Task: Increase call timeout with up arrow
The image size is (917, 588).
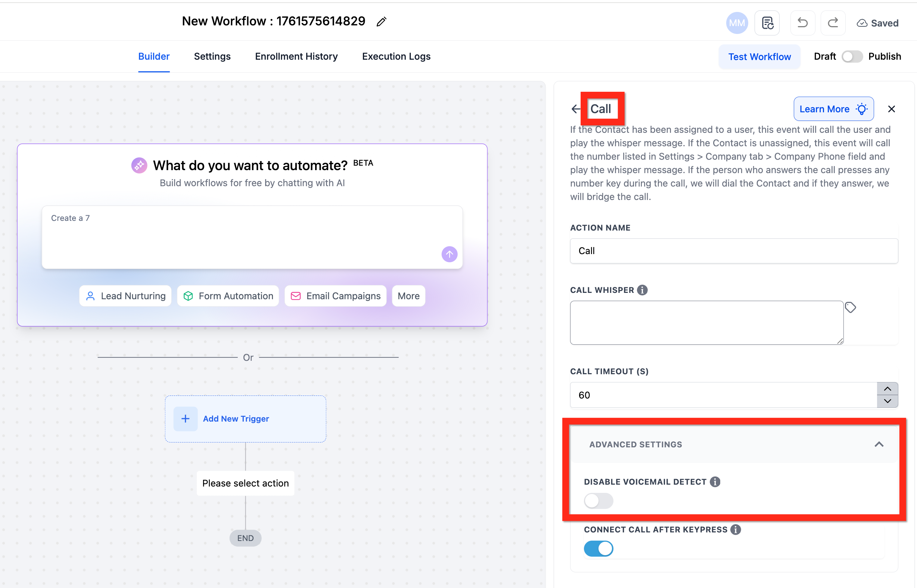Action: click(887, 389)
